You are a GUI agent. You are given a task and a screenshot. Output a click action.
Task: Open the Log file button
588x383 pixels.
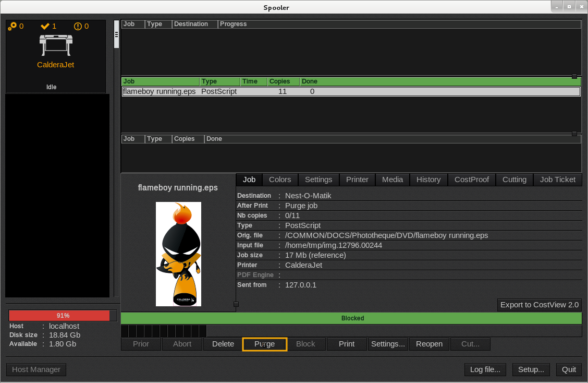coord(485,369)
